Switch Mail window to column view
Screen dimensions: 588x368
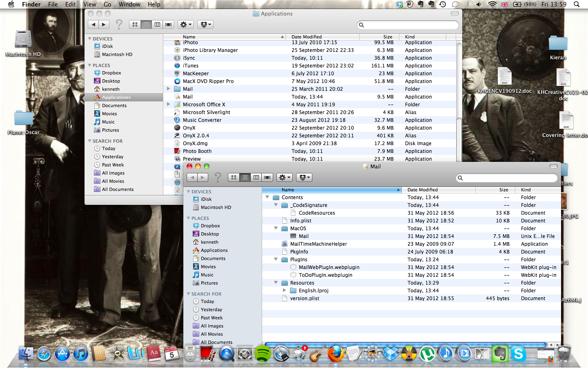[x=256, y=177]
